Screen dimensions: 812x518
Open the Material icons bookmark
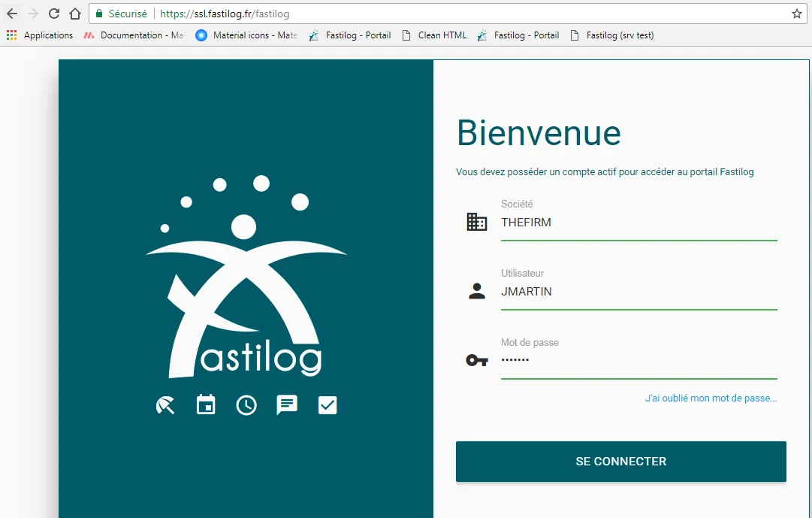246,35
